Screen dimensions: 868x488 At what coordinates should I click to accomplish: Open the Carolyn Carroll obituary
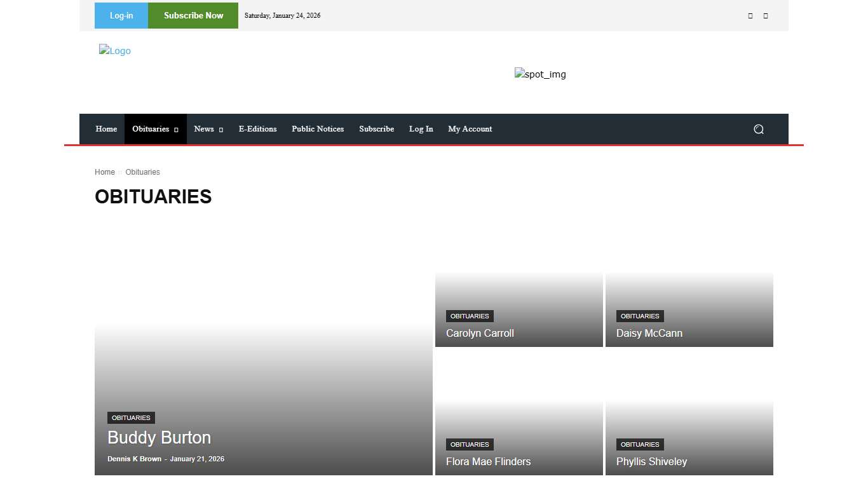point(480,333)
